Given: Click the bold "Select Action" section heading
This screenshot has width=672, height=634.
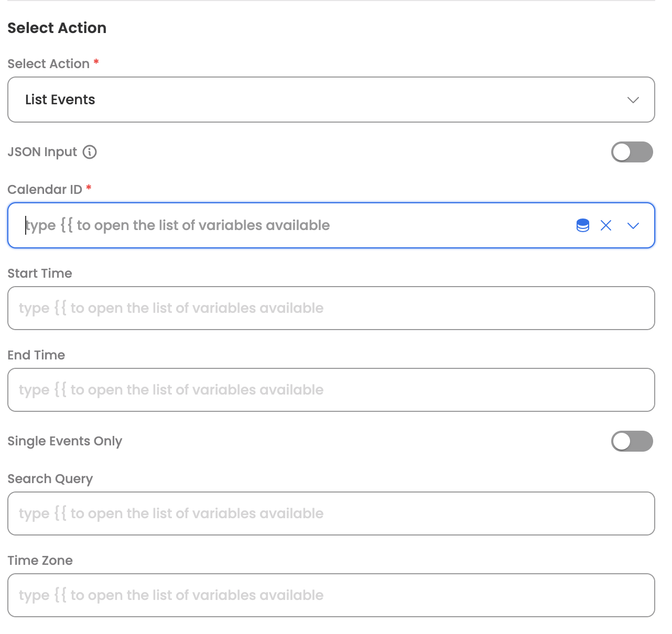Looking at the screenshot, I should click(57, 28).
